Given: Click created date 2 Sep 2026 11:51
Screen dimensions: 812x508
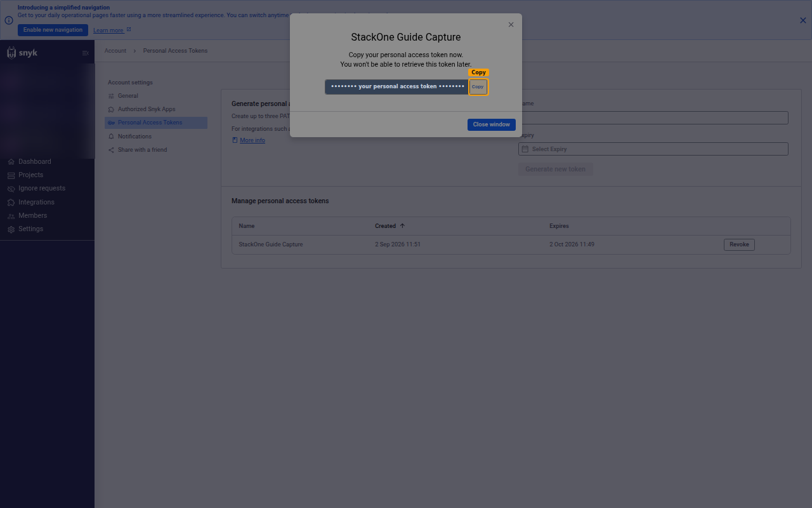Looking at the screenshot, I should point(398,244).
